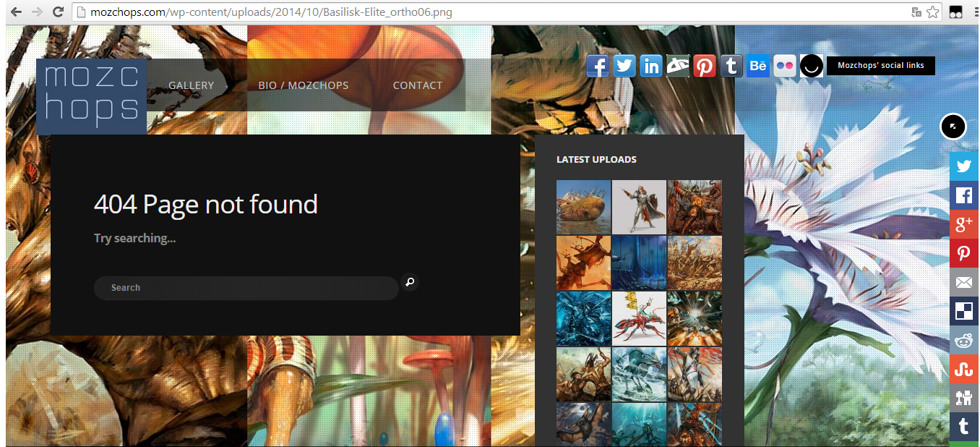The image size is (980, 447).
Task: Click the magnifier search submit button
Action: 410,282
